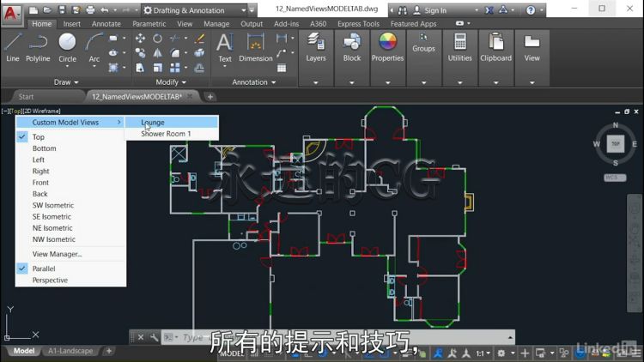
Task: Open the A1-Landscape layout tab
Action: pyautogui.click(x=70, y=351)
